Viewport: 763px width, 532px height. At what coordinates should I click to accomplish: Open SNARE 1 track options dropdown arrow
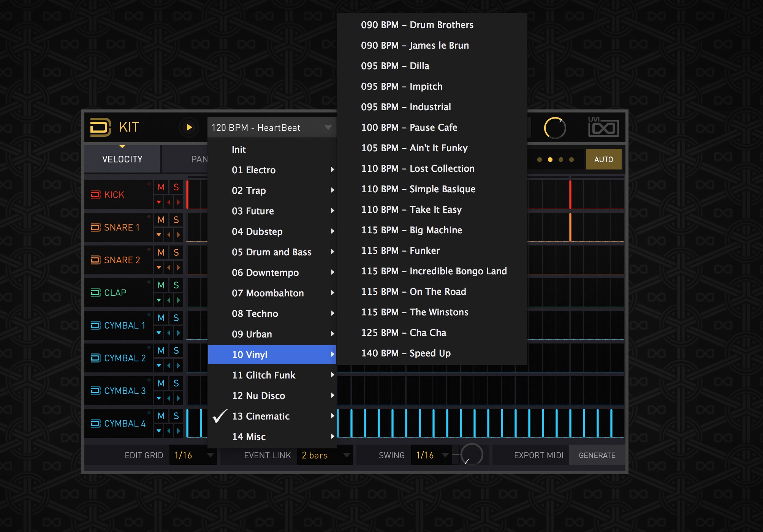(x=159, y=235)
